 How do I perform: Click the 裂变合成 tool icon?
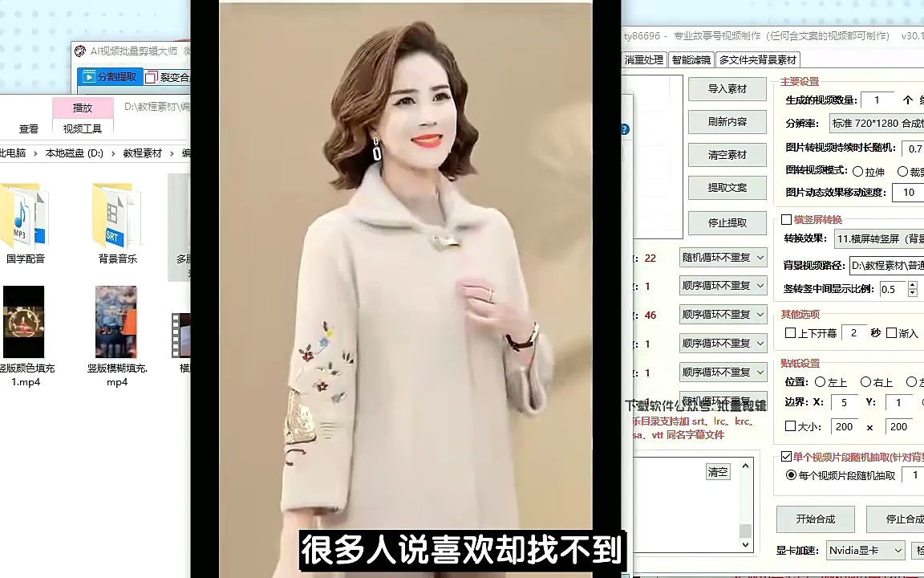coord(151,78)
